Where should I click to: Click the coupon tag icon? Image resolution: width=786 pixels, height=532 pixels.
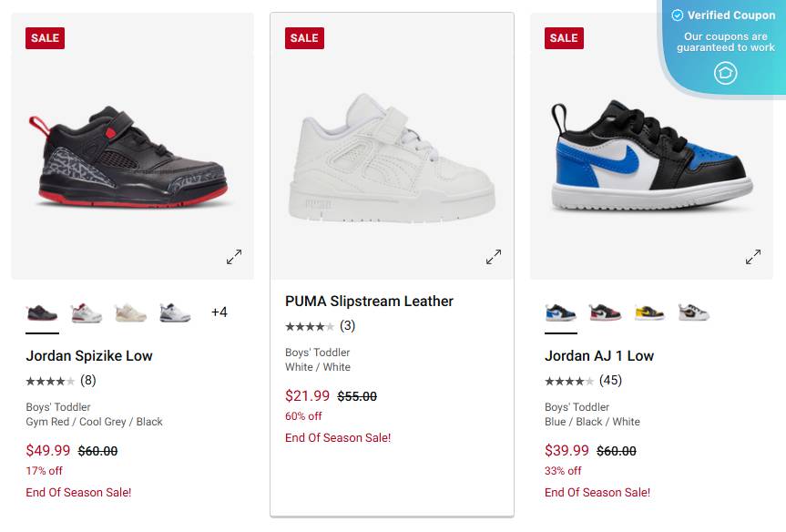pos(726,73)
